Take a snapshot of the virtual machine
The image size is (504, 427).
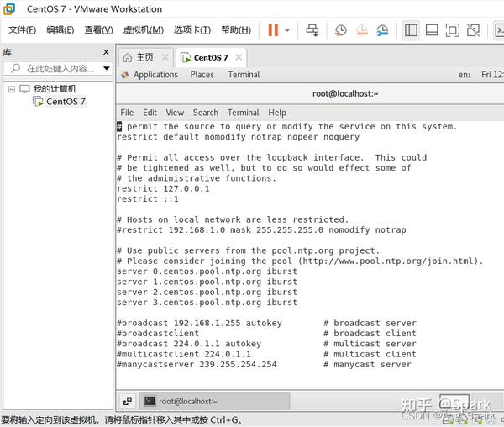point(340,30)
